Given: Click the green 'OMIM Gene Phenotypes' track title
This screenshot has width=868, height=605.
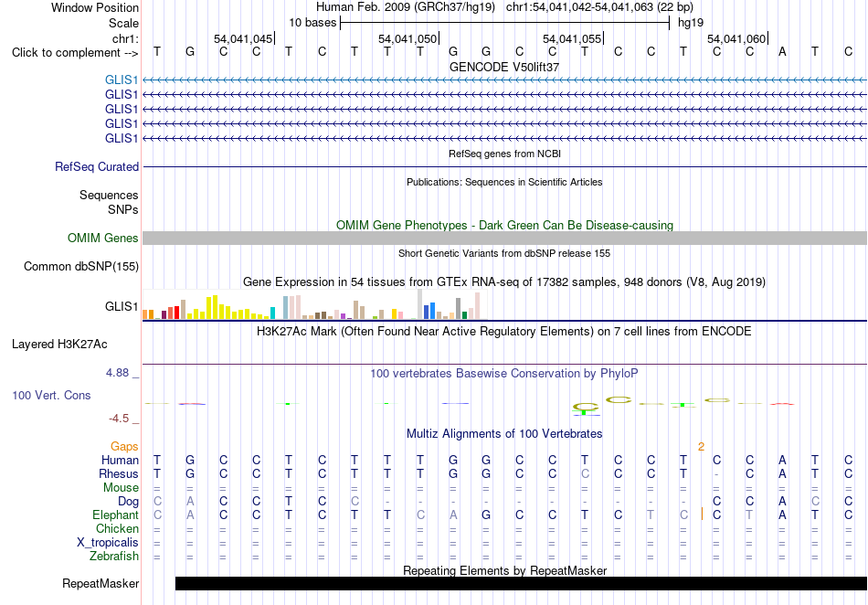Looking at the screenshot, I should (504, 226).
